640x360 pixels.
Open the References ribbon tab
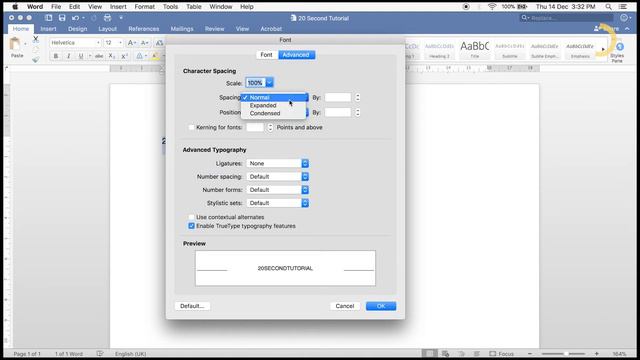click(x=144, y=29)
